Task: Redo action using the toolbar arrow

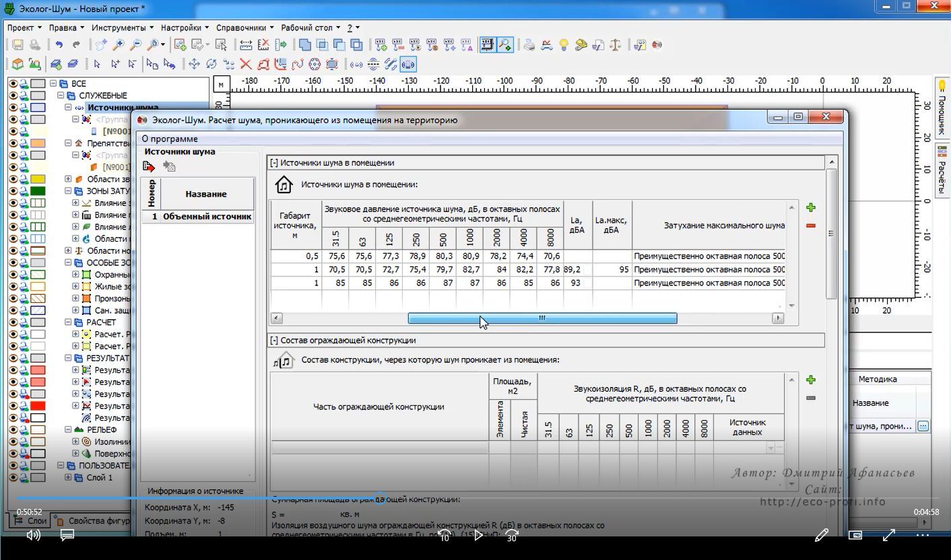Action: (77, 45)
